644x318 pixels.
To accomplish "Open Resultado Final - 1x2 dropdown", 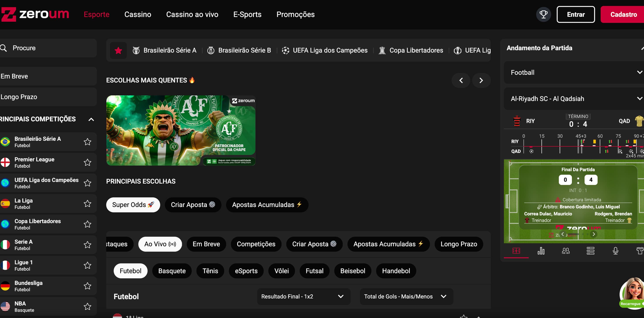I will point(303,296).
